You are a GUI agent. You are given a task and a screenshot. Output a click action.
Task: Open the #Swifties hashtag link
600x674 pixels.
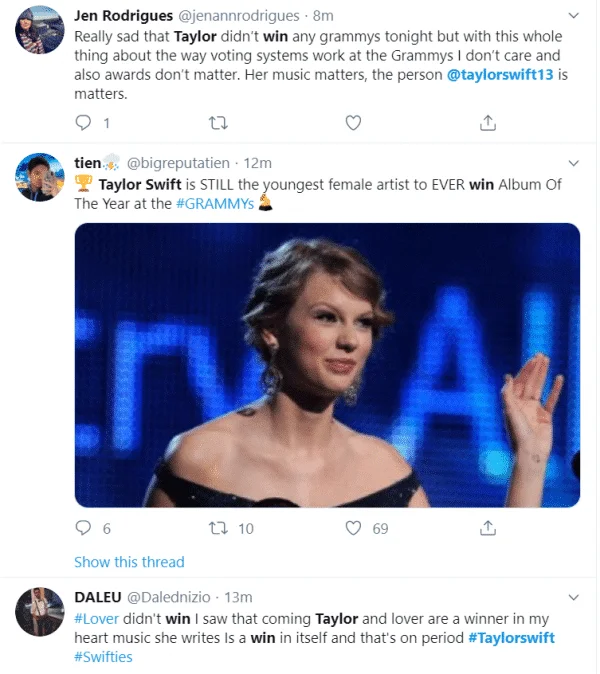tap(103, 657)
